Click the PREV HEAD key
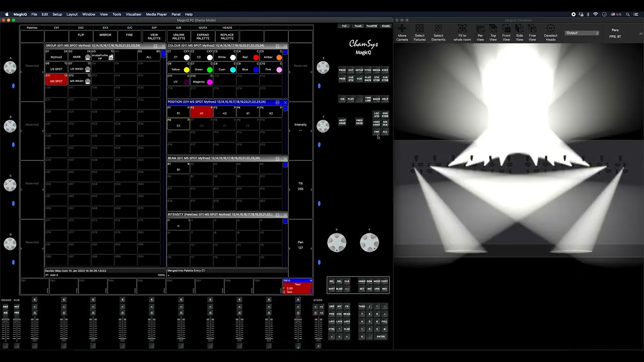 359,122
